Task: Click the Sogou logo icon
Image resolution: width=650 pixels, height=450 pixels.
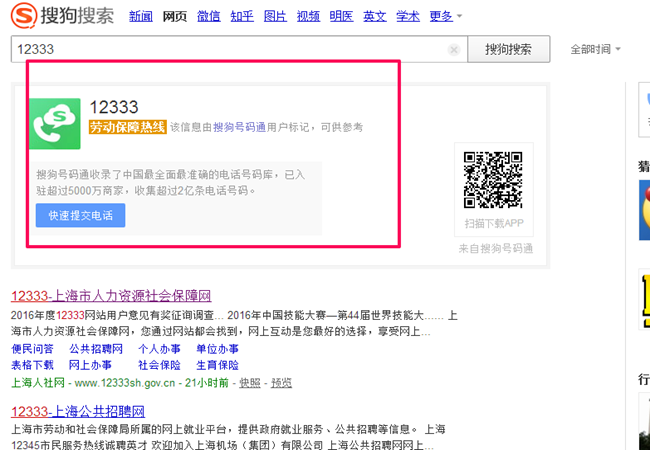Action: click(x=24, y=16)
